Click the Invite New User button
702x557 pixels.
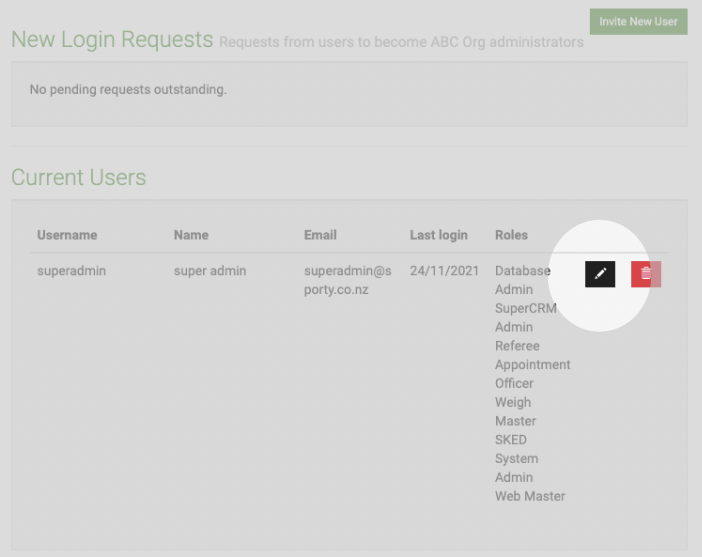point(638,21)
